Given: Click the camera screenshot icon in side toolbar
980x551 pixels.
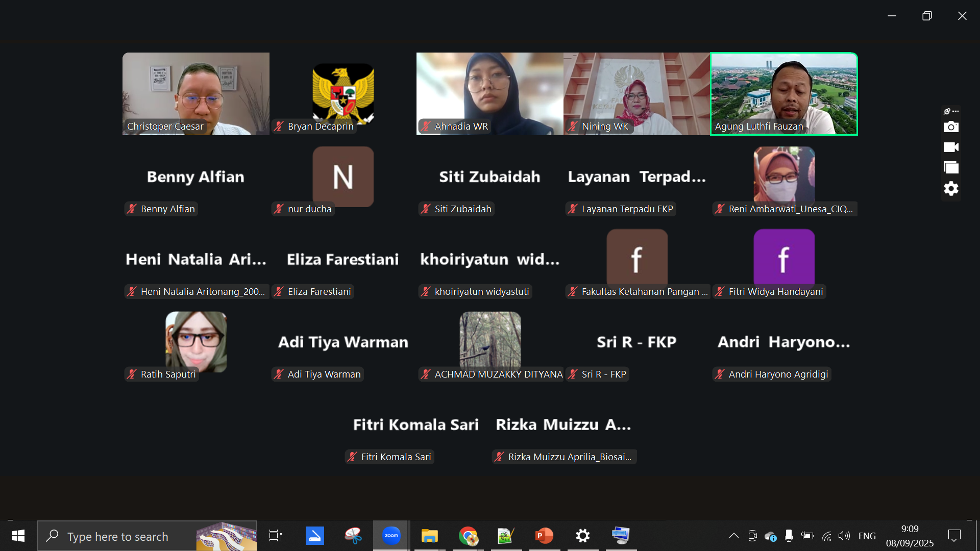Looking at the screenshot, I should pos(951,127).
